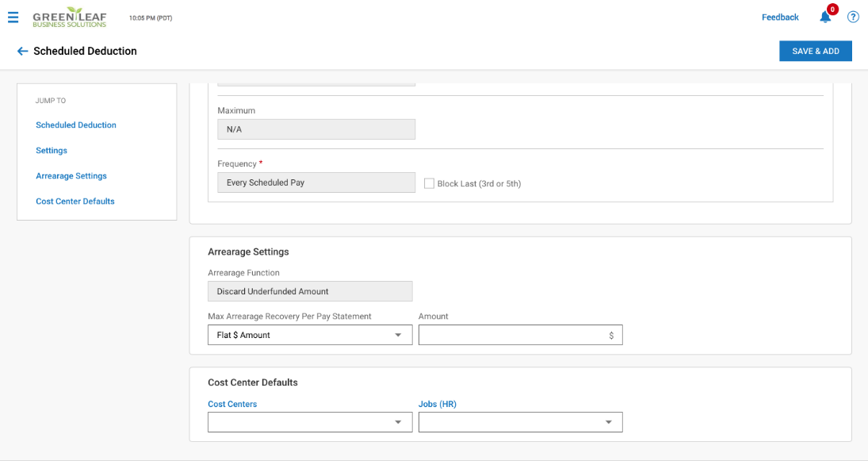This screenshot has width=868, height=461.
Task: Open the Feedback link
Action: pyautogui.click(x=780, y=17)
